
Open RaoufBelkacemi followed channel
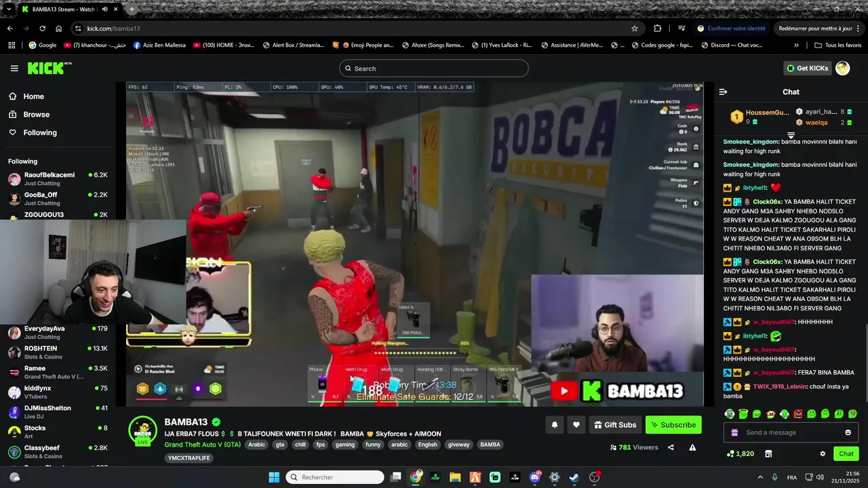[58, 179]
